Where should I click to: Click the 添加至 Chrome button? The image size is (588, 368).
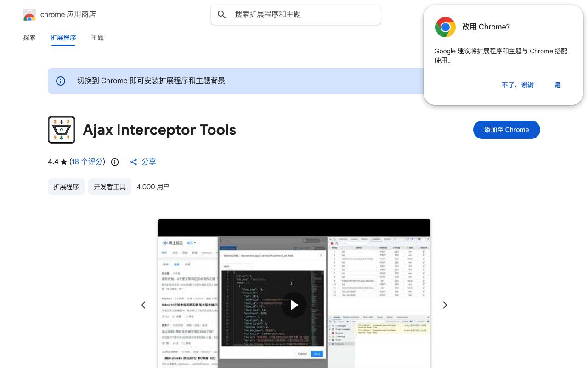[x=507, y=130]
